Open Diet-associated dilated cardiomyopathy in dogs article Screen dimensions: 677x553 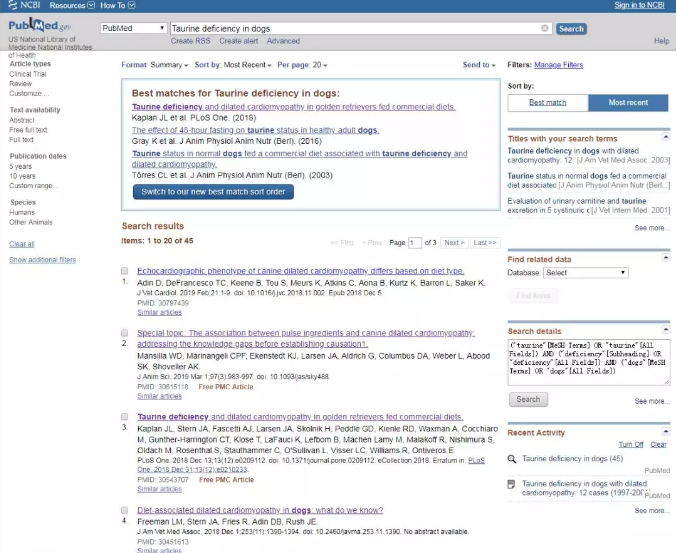[260, 510]
